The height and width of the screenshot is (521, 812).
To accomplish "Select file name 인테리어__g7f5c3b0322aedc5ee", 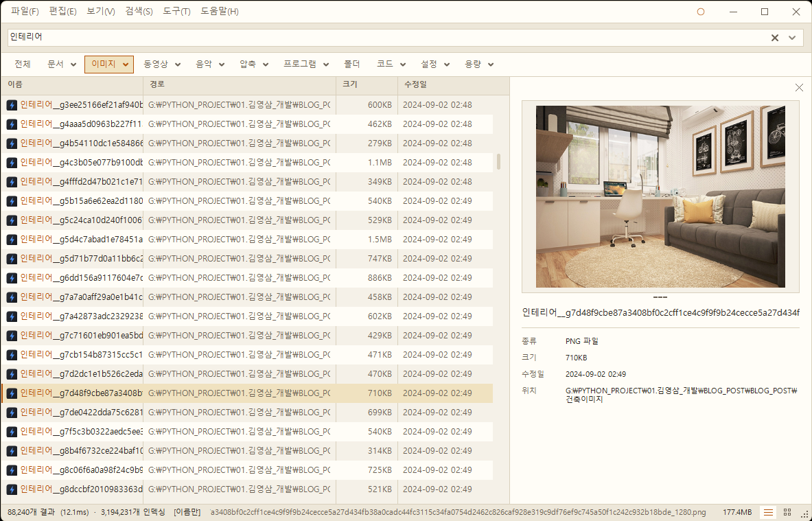I will point(81,431).
